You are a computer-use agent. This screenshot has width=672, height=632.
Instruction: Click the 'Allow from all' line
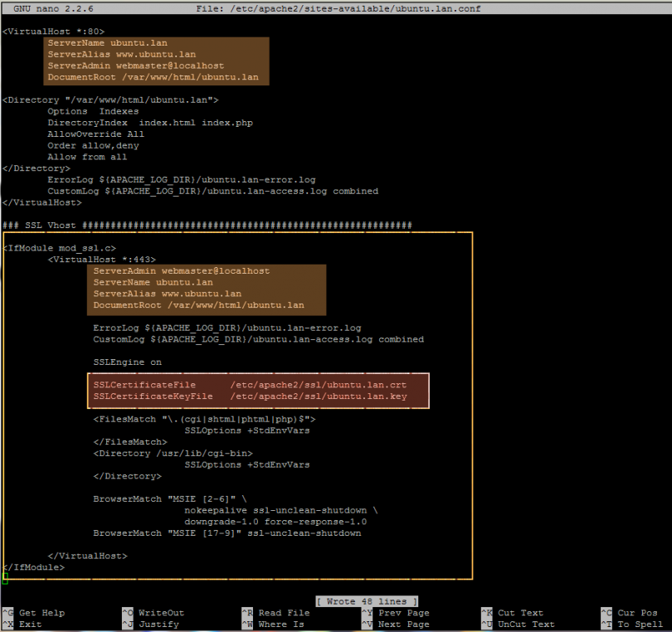click(87, 157)
